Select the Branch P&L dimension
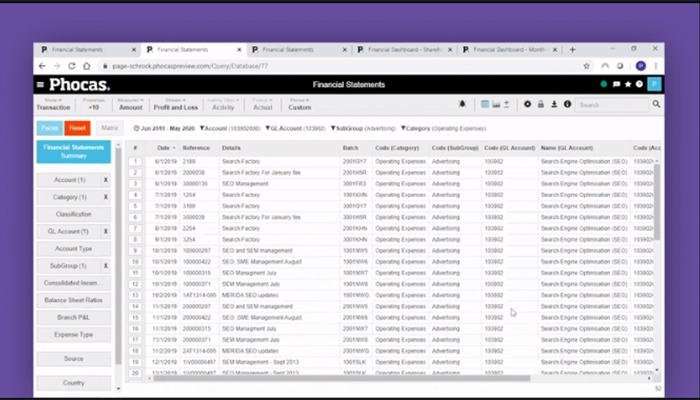Viewport: 700px width, 400px height. tap(74, 317)
